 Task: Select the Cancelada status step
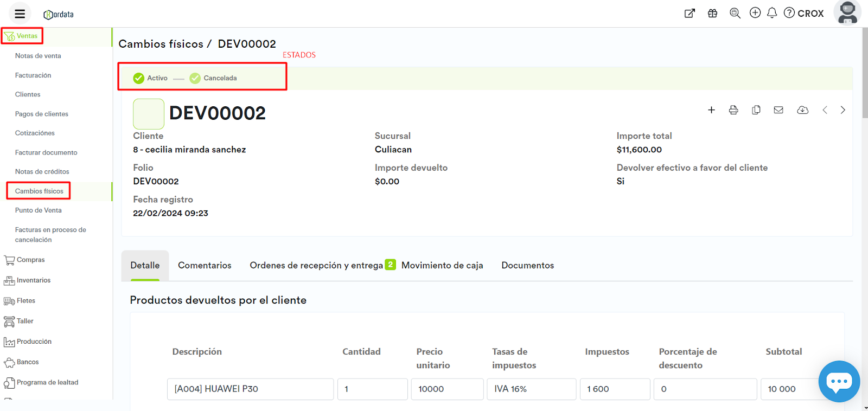coord(213,78)
